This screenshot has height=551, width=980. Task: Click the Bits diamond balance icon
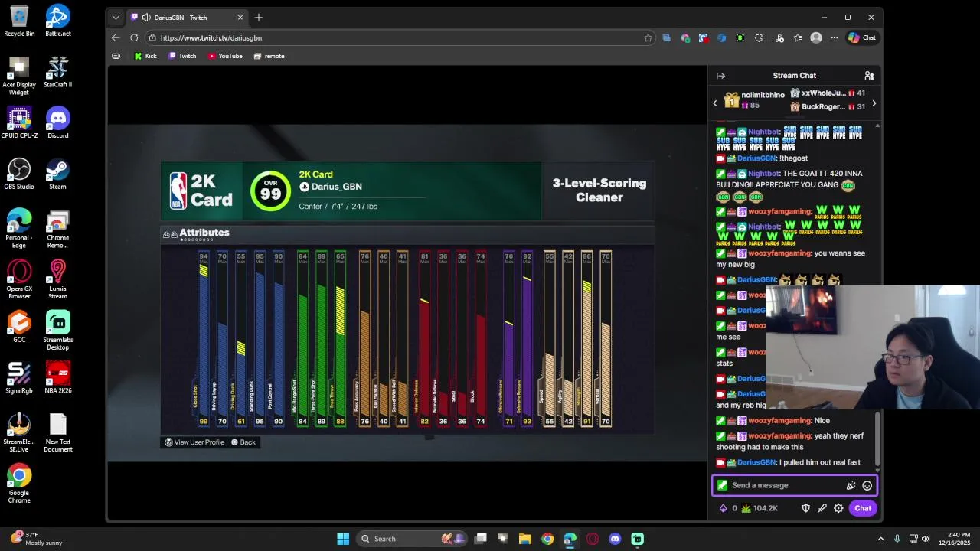click(723, 508)
